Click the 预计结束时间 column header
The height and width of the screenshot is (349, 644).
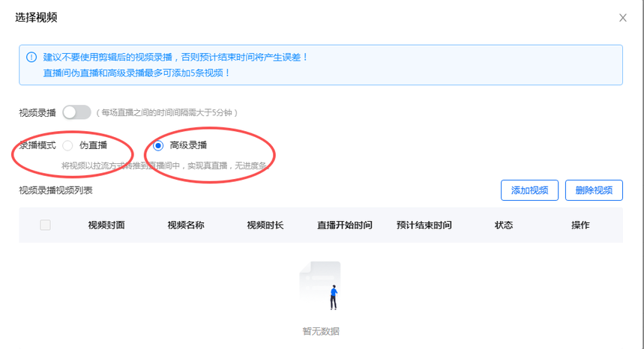click(424, 225)
